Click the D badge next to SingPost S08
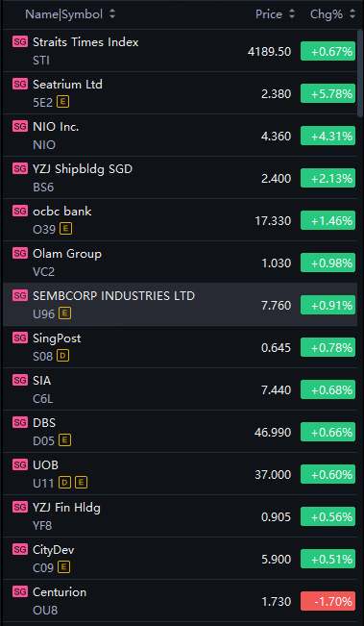The width and height of the screenshot is (364, 626). coord(62,356)
